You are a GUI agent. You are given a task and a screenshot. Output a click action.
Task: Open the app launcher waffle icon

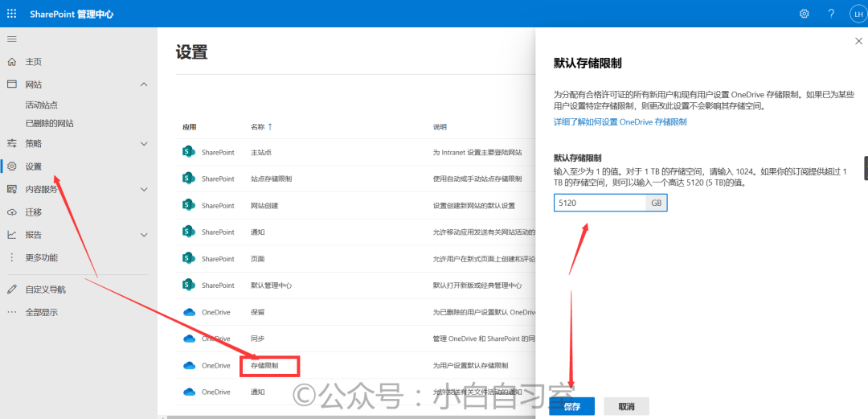click(11, 14)
